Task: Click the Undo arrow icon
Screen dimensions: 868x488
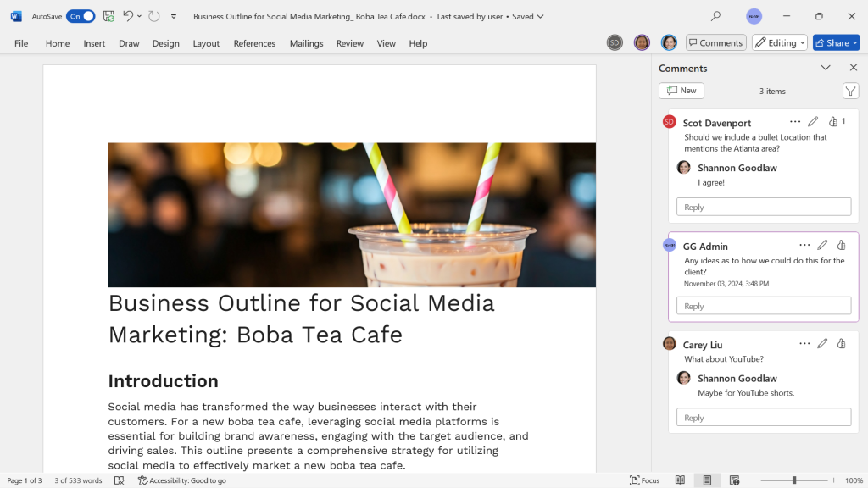Action: [128, 16]
